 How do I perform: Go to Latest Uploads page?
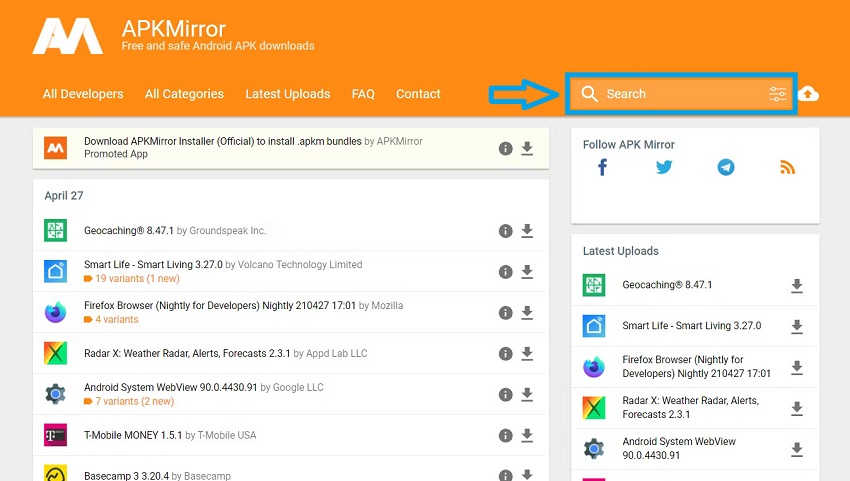click(287, 94)
